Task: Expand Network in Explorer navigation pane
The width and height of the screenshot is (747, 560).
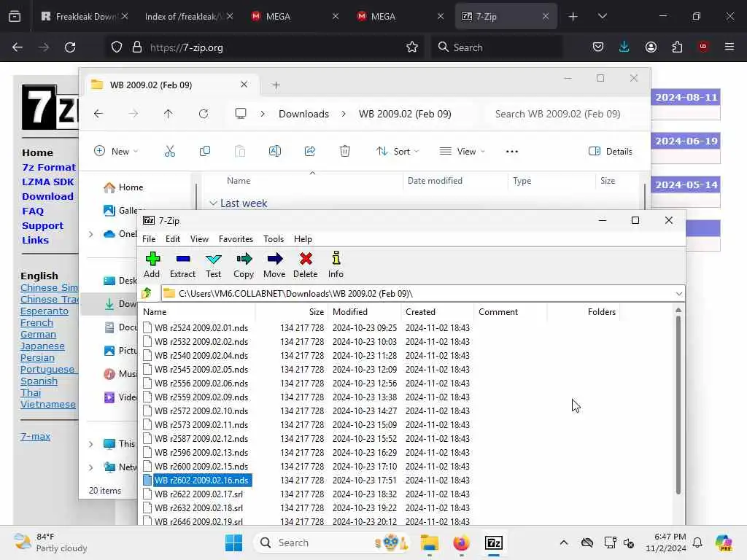Action: click(90, 467)
